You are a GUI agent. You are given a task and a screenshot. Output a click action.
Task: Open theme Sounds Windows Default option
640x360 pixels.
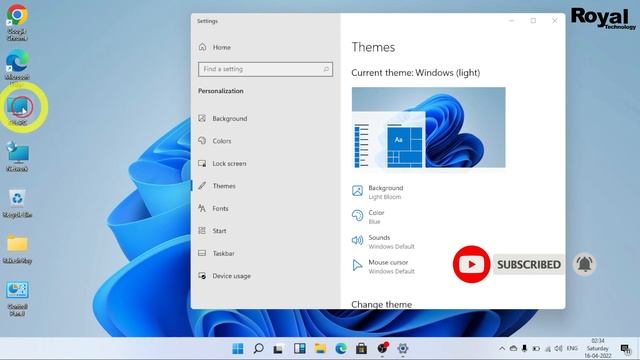(x=383, y=242)
